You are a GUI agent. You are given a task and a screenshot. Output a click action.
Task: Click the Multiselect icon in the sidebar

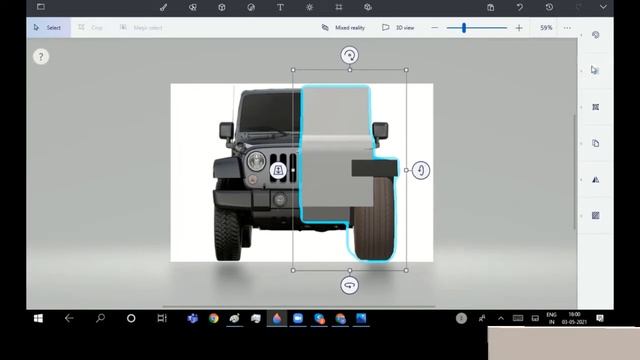pos(596,70)
